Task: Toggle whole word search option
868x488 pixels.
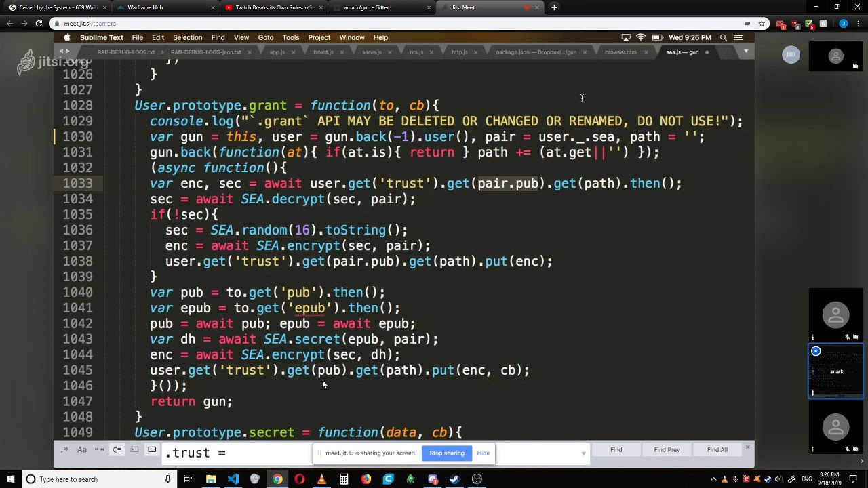Action: pos(100,450)
